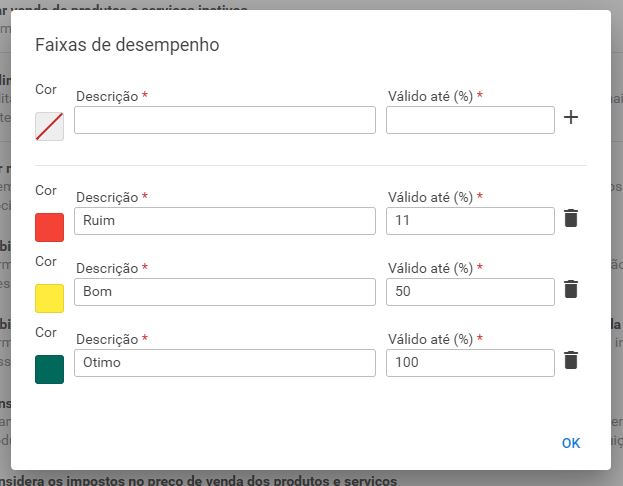
Task: Edit the Válido até value 100
Action: [x=470, y=363]
